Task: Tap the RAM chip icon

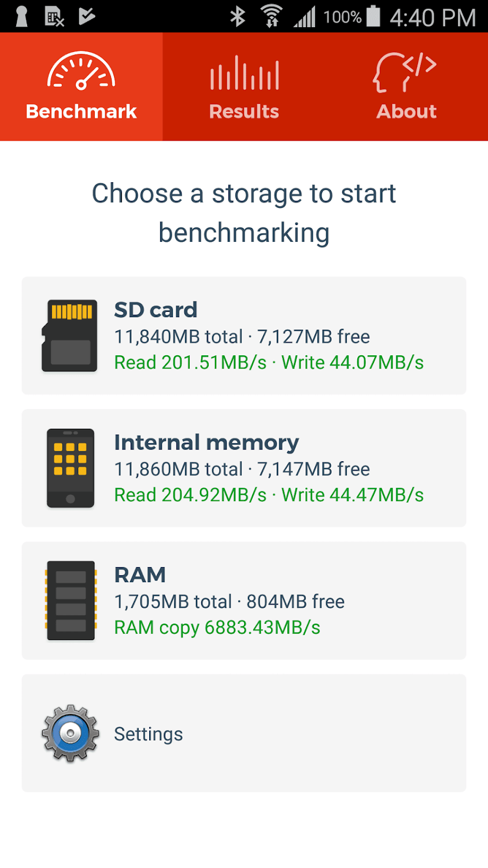Action: coord(70,601)
